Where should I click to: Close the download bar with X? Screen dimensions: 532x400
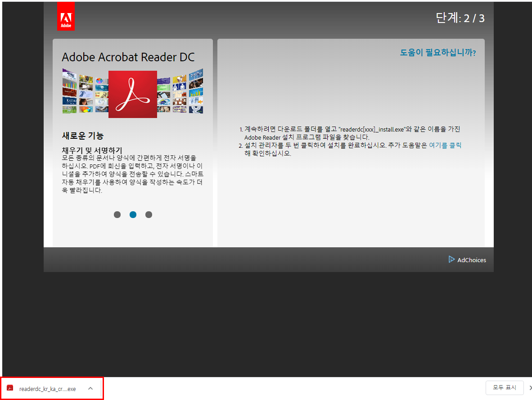530,388
